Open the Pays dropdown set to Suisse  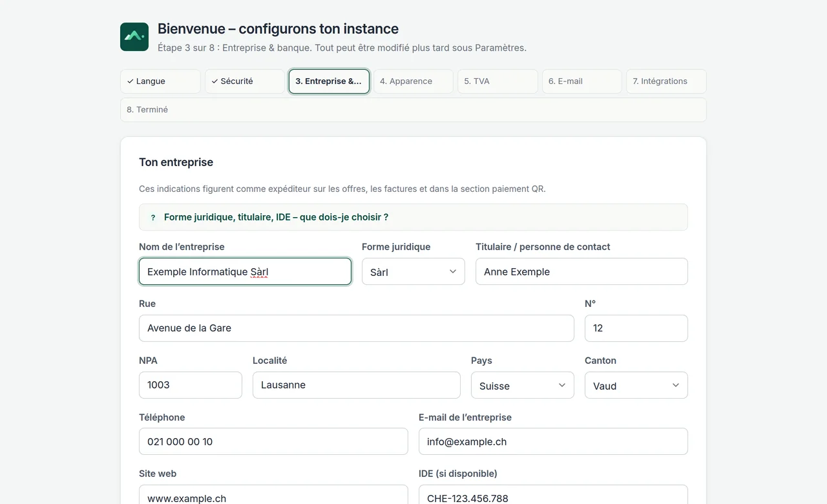click(523, 386)
